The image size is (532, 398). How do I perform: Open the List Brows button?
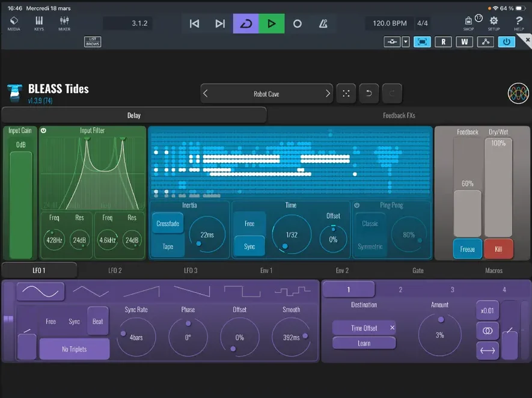pyautogui.click(x=93, y=41)
